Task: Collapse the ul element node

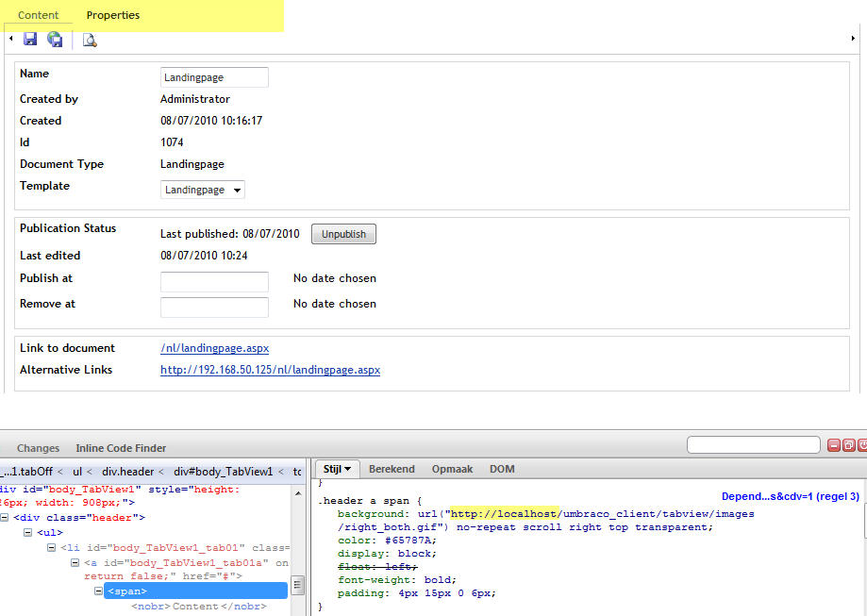Action: [28, 533]
